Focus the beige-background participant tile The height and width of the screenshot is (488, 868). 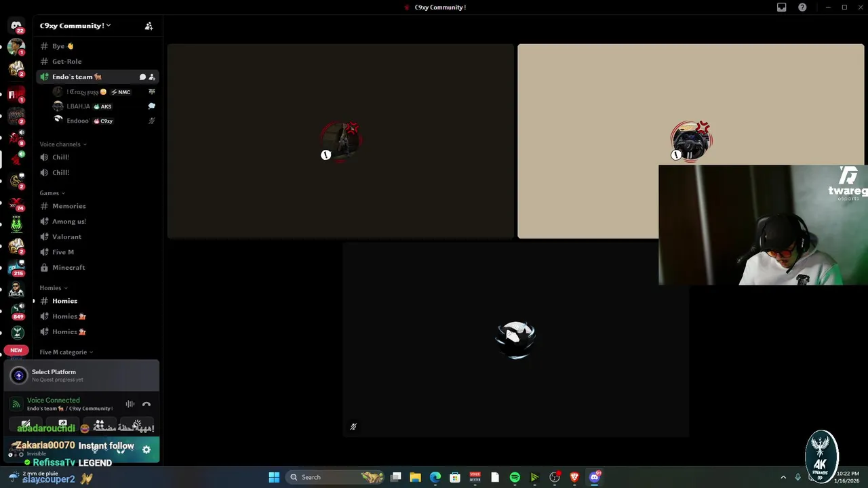690,141
